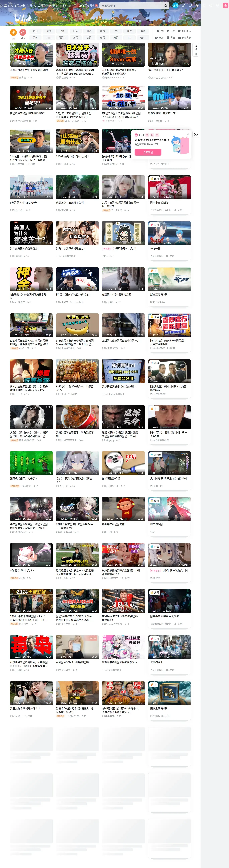229x868 pixels.
Task: Open the 奇妙流行声乐课堂 thumbnail
Action: [x=169, y=325]
